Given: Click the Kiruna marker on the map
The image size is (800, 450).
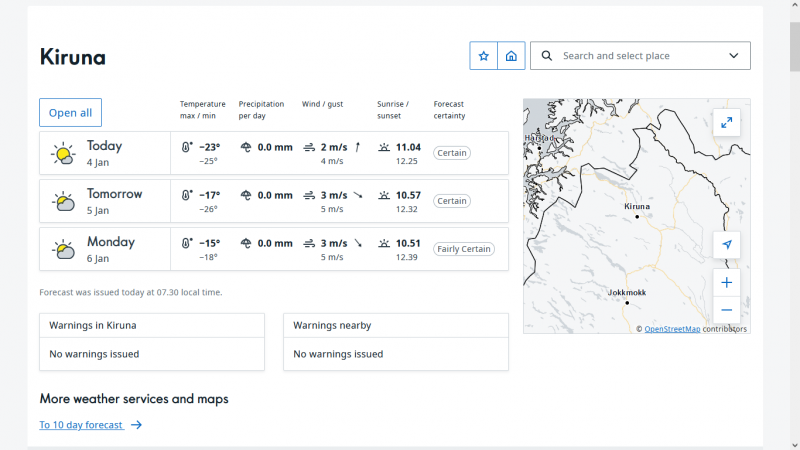Looking at the screenshot, I should pyautogui.click(x=636, y=216).
